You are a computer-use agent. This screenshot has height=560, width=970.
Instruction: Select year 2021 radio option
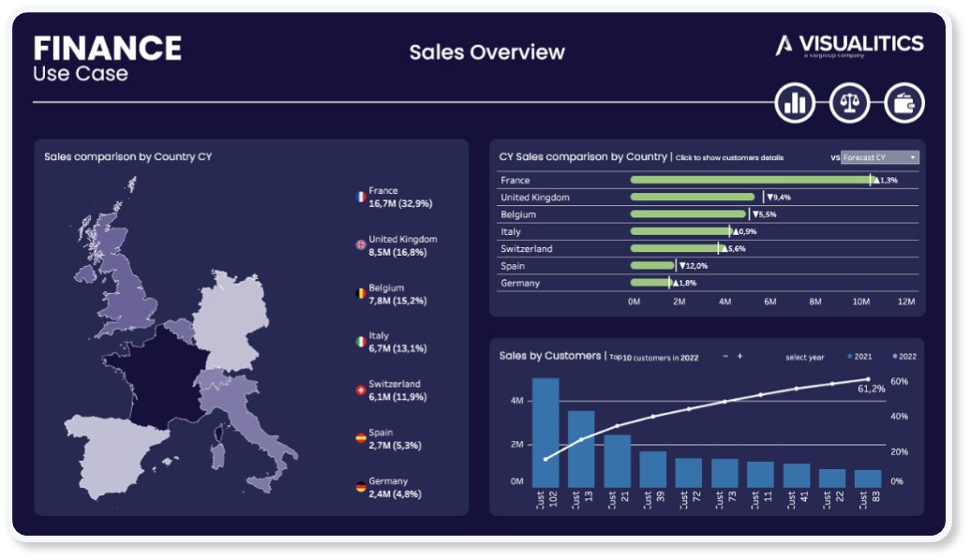(850, 357)
